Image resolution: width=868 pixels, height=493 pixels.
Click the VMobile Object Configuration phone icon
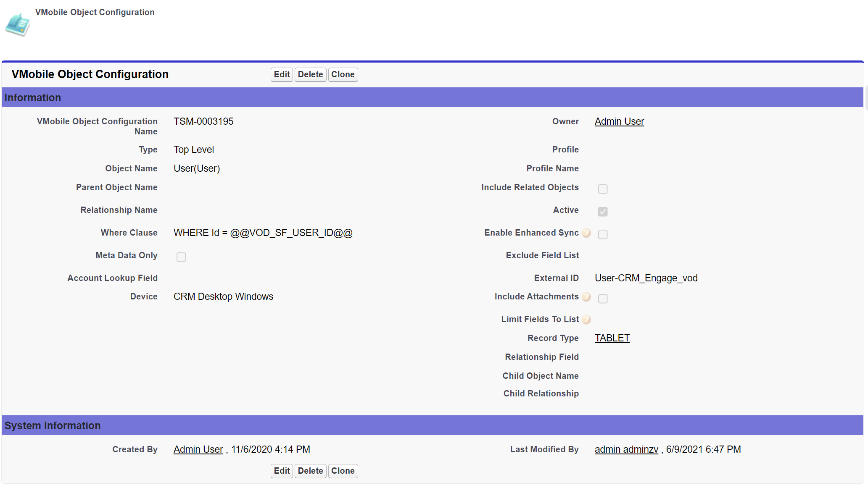point(18,25)
